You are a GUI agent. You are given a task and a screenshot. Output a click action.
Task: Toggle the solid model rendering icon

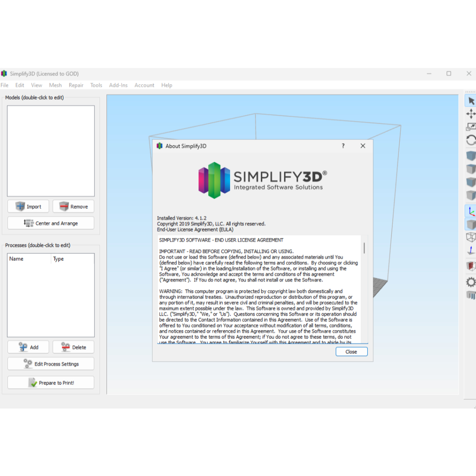tap(471, 225)
